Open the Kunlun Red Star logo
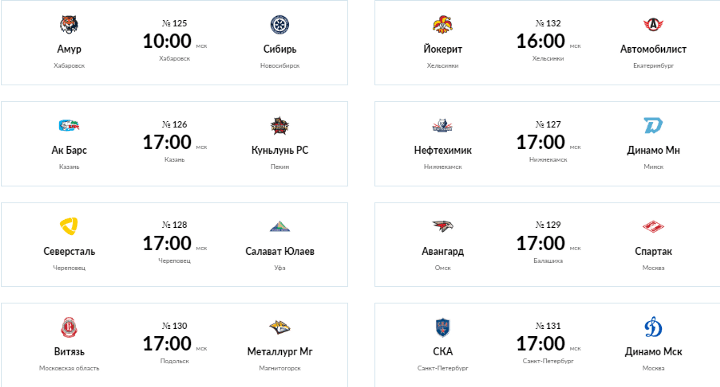The image size is (720, 387). click(279, 125)
